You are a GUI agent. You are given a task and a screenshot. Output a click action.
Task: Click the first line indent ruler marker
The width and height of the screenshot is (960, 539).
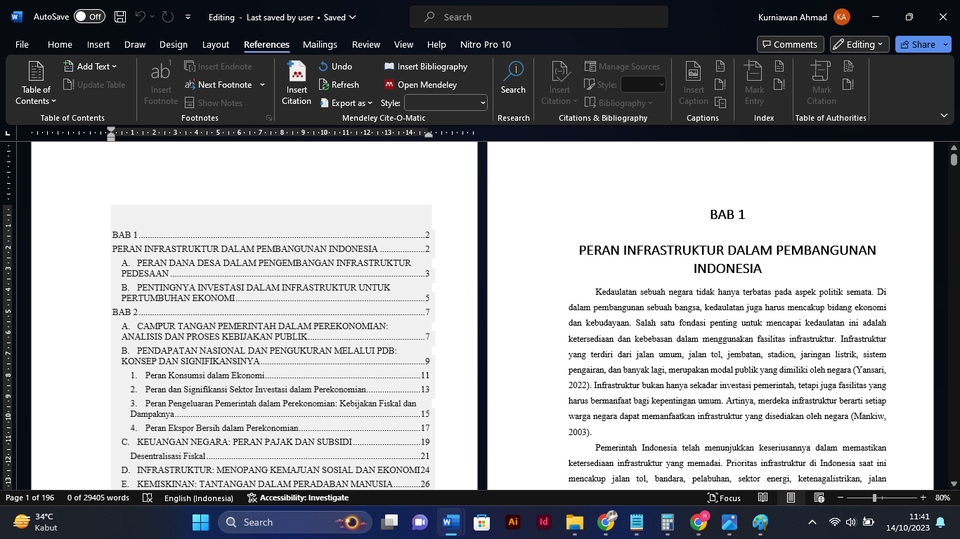[x=111, y=130]
